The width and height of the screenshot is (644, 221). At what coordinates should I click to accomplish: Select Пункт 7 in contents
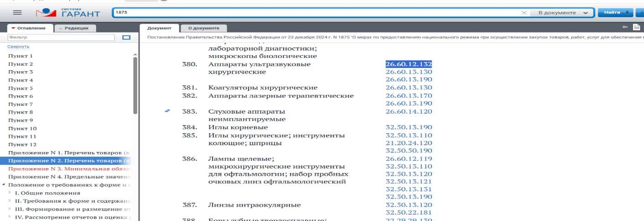click(21, 104)
